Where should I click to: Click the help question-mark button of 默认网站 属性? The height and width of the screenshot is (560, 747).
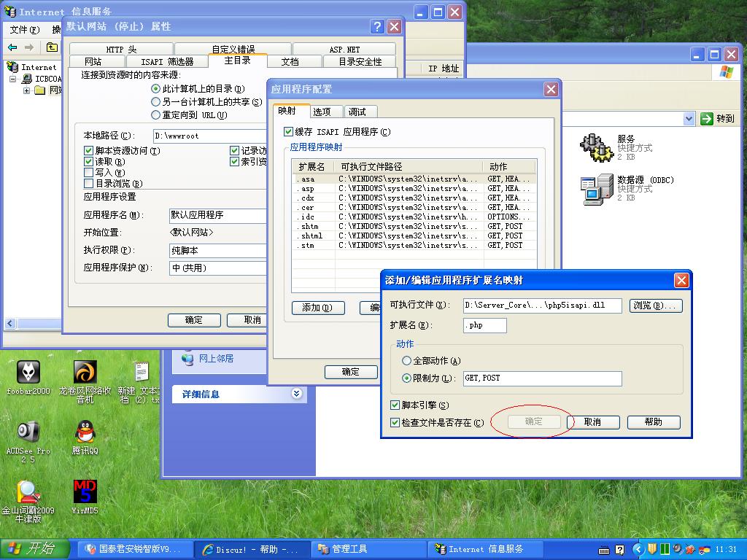pyautogui.click(x=377, y=27)
